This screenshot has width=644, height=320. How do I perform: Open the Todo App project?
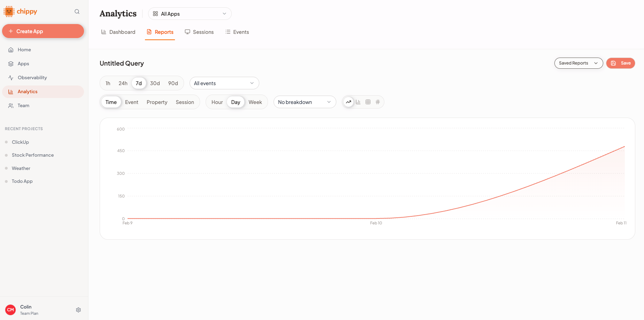(x=22, y=181)
